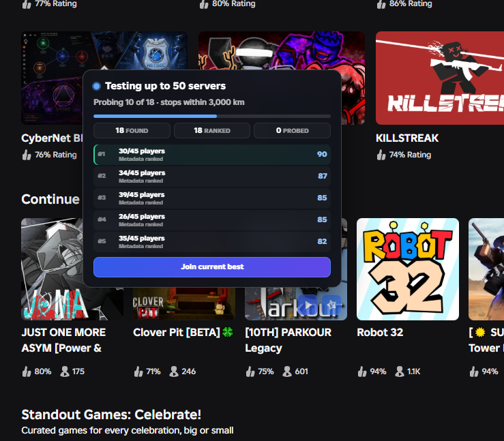Click the blue status dot beside Testing up to 50 servers
504x441 pixels.
[96, 86]
